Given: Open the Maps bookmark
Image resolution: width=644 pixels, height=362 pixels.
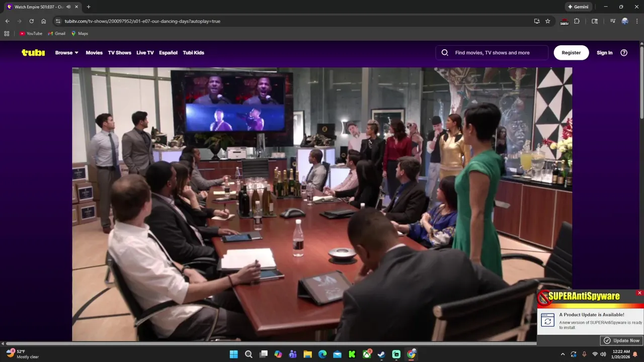Looking at the screenshot, I should click(x=79, y=34).
